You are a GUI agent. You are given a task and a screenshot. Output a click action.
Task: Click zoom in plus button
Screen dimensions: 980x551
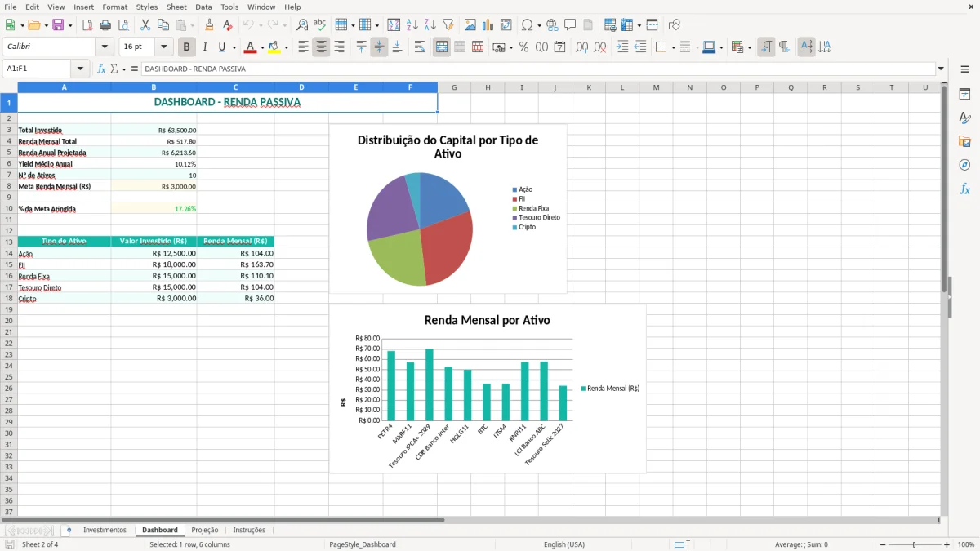click(947, 544)
